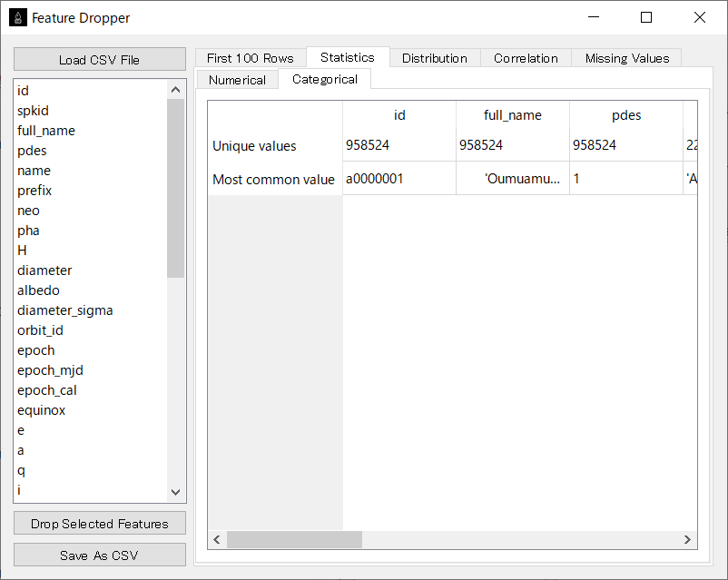728x580 pixels.
Task: Select 'epoch_mjd' in the feature list
Action: point(91,370)
